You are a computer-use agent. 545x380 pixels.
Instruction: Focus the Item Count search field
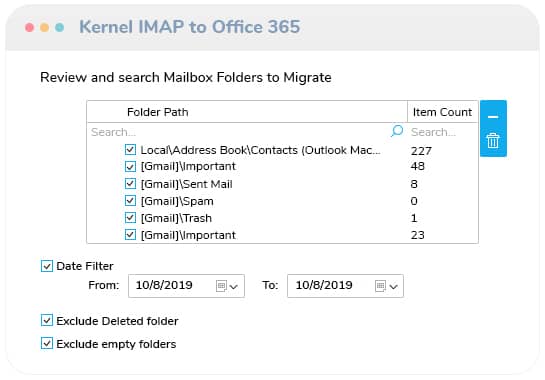[x=443, y=132]
